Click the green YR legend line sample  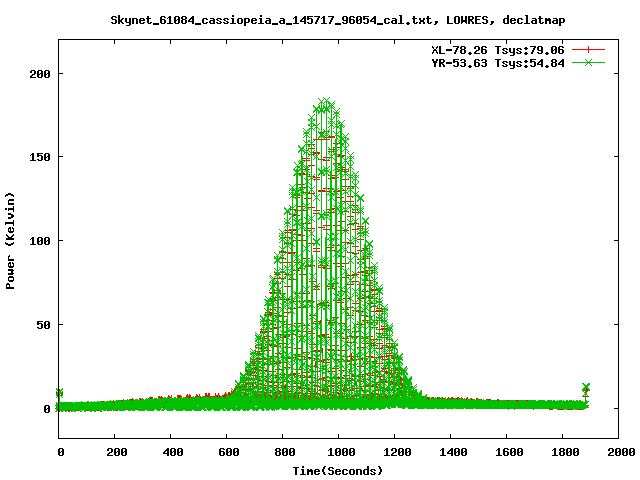click(x=588, y=62)
